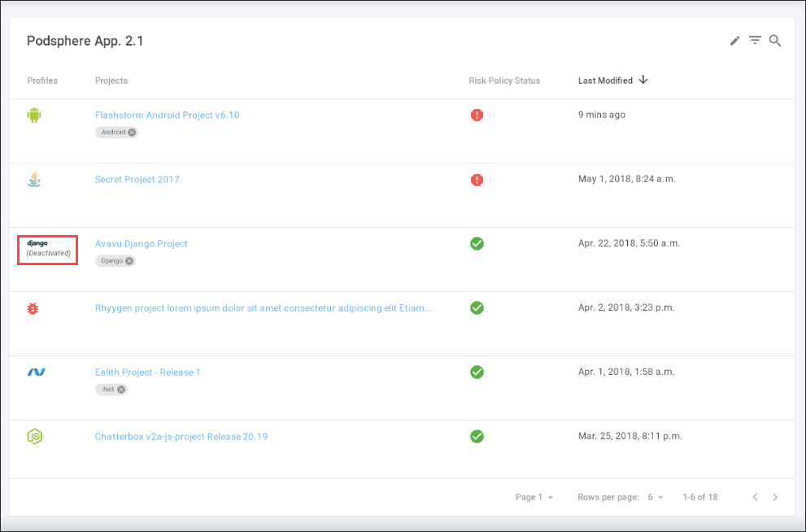Open the edit pencil icon
Image resolution: width=806 pixels, height=532 pixels.
tap(734, 40)
